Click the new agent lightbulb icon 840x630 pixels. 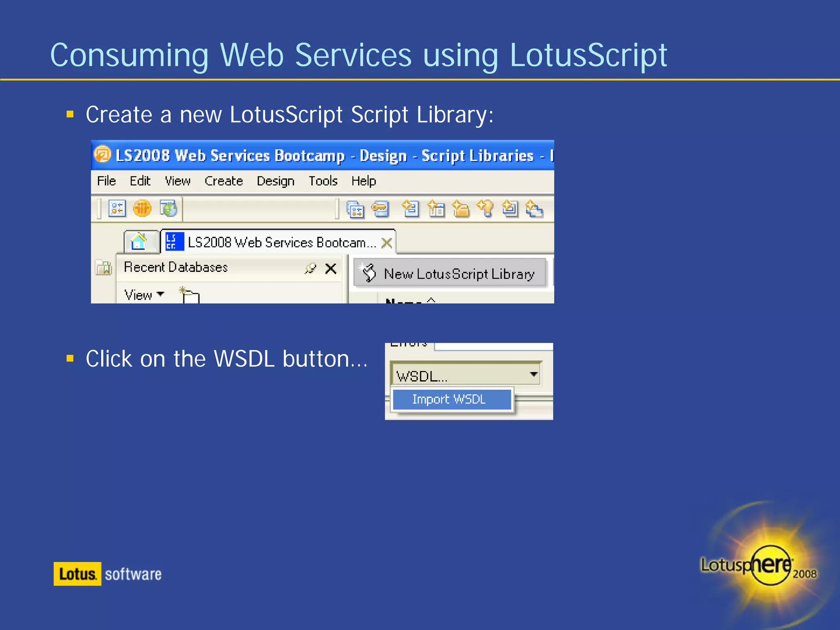(x=485, y=208)
